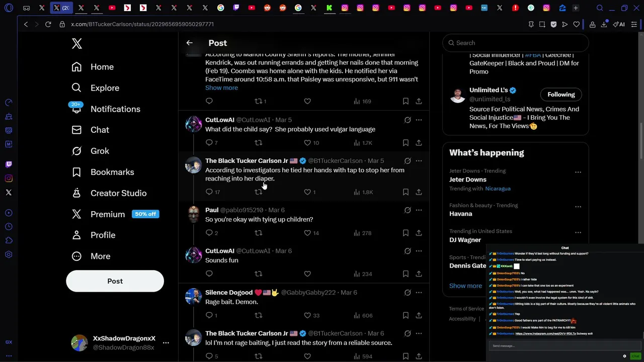Viewport: 644px width, 362px height.
Task: Open Notifications in the sidebar
Action: [x=106, y=109]
